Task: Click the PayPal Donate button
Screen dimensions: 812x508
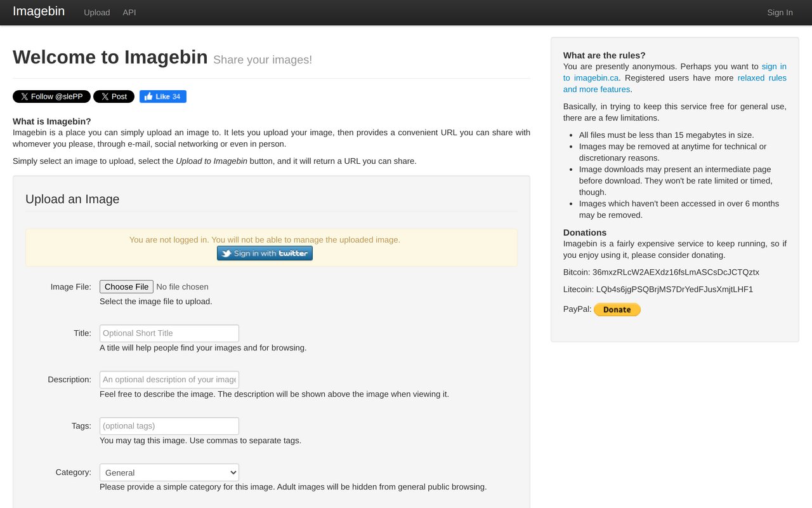Action: coord(617,309)
